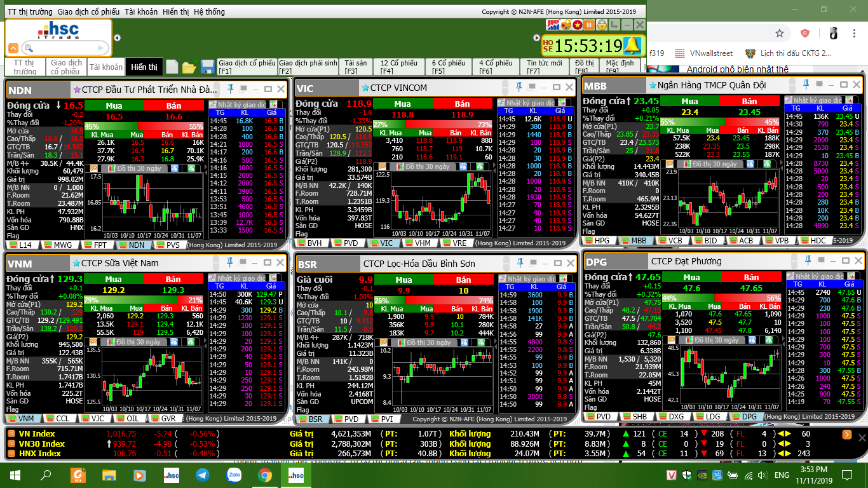The image size is (868, 488).
Task: Click the alarm bell beside the clock
Action: pyautogui.click(x=632, y=45)
